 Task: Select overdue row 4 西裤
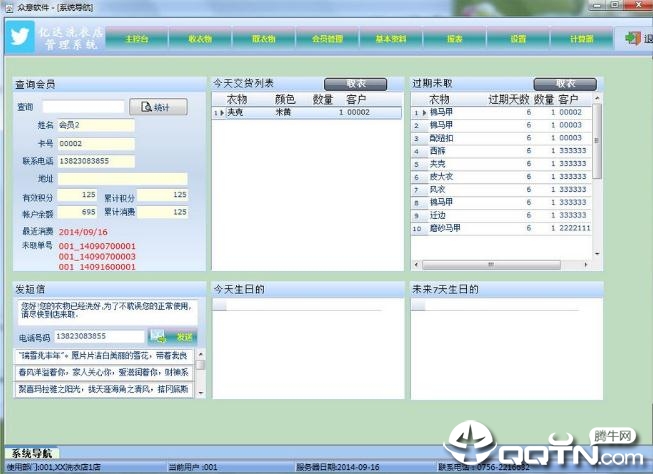click(x=501, y=151)
